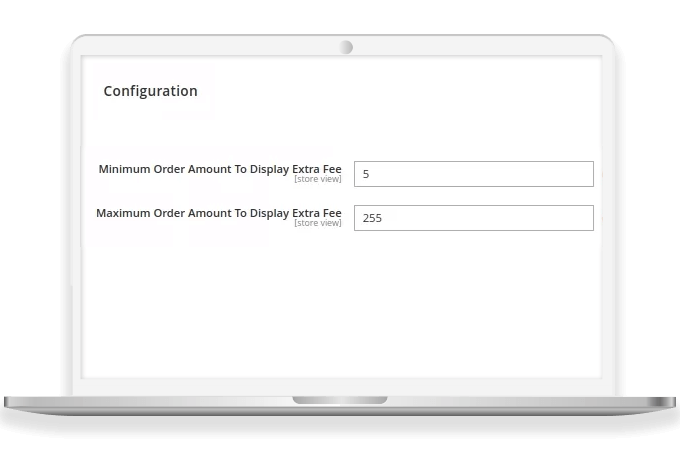Click the Maximum Order Amount input field
Viewport: 680px width, 450px height.
474,218
